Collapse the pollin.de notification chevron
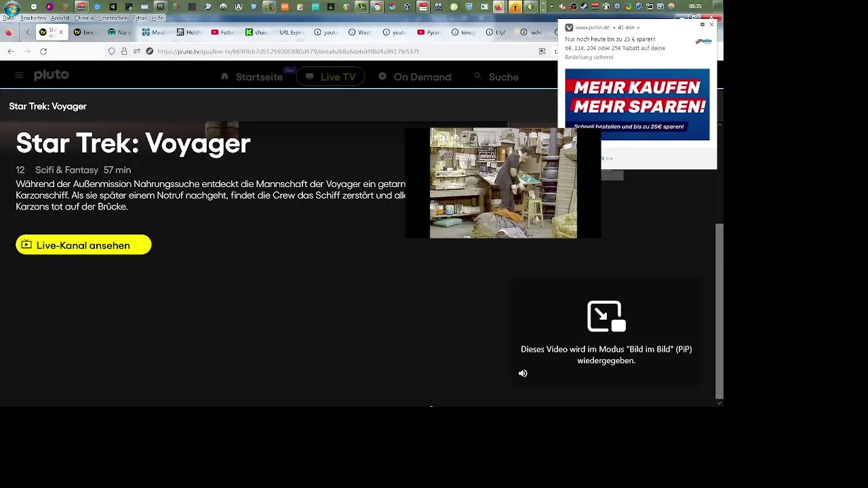The width and height of the screenshot is (868, 488). pyautogui.click(x=638, y=28)
